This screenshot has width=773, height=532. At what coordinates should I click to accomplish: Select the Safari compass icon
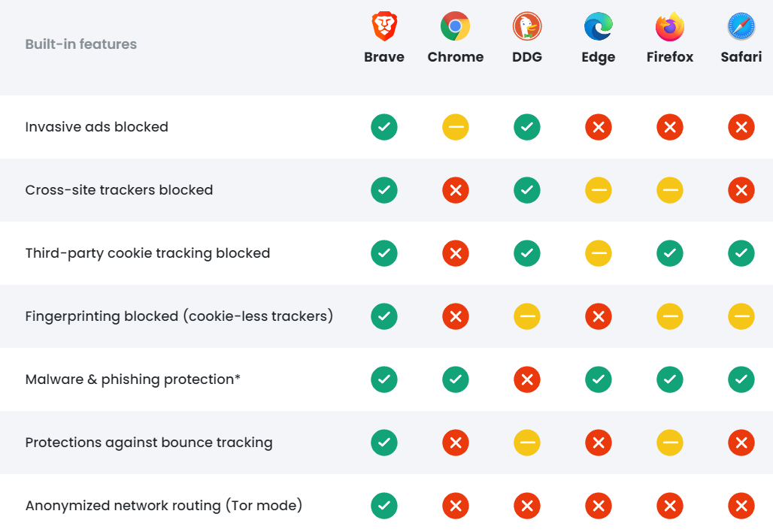[x=741, y=26]
